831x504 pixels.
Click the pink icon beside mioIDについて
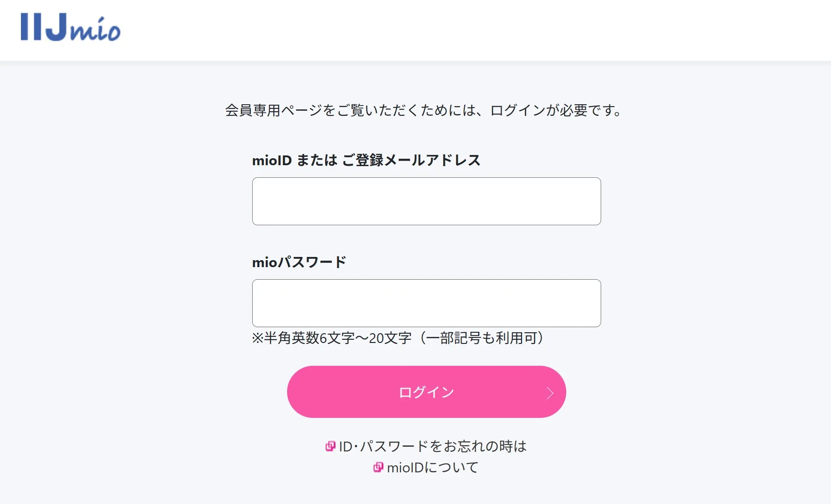tap(378, 467)
